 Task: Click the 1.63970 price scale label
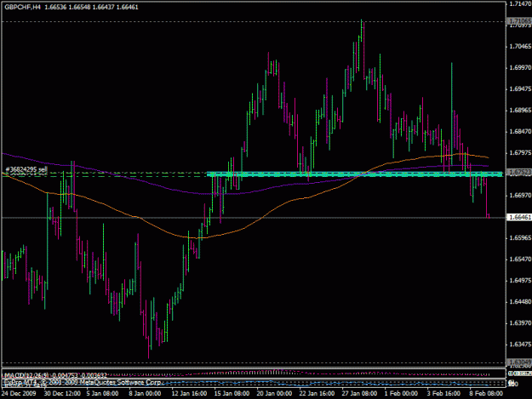520,323
